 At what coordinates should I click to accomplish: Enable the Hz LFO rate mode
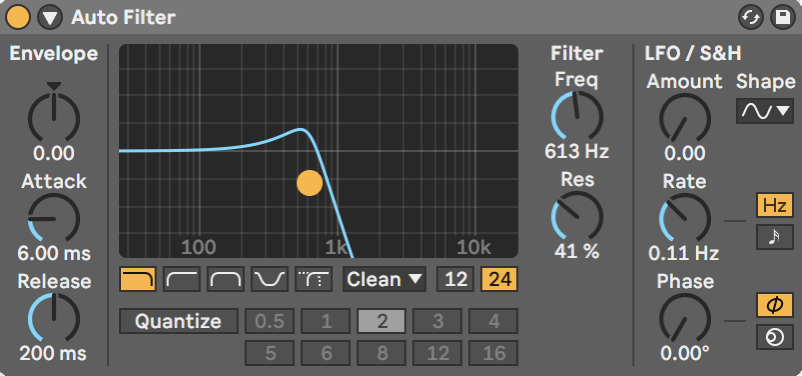click(774, 206)
